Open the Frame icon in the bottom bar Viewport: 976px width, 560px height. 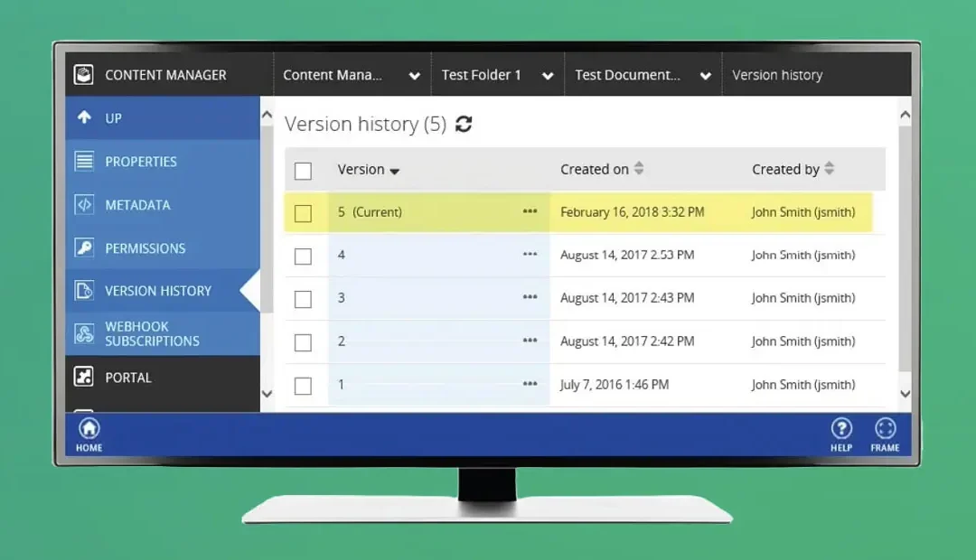[885, 428]
